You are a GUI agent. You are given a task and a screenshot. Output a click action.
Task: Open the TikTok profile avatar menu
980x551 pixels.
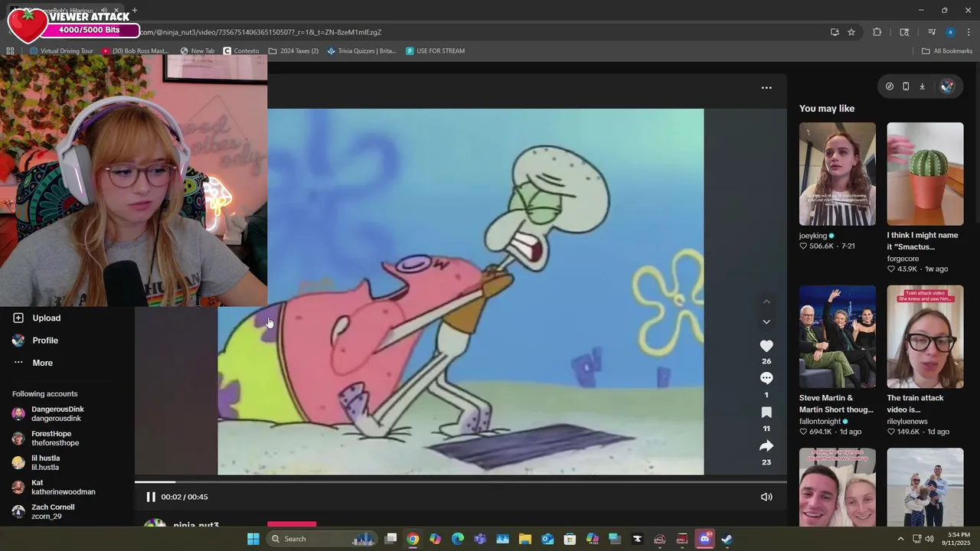coord(947,86)
